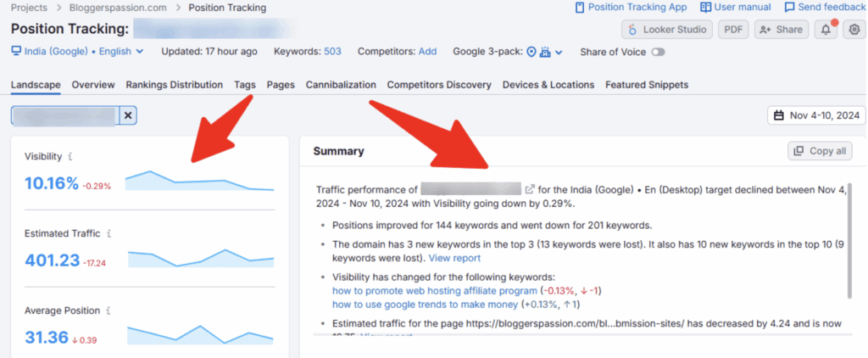Click Share button
Image resolution: width=868 pixels, height=358 pixels.
click(781, 30)
